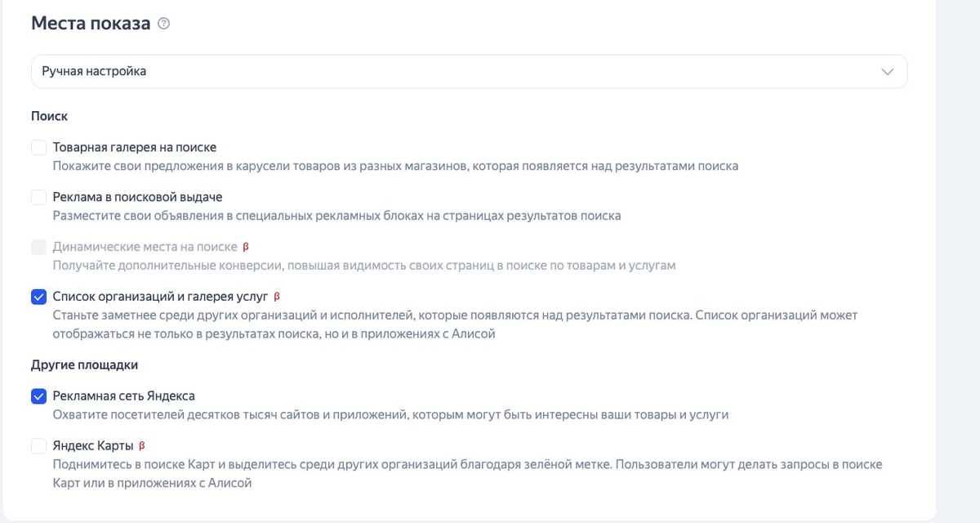Viewport: 980px width, 523px height.
Task: Click description starting Охватите посетителей десятков тысяч
Action: tap(390, 415)
